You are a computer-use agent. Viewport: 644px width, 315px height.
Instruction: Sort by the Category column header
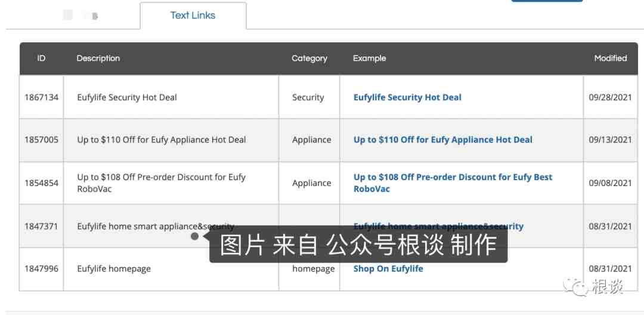(x=309, y=58)
